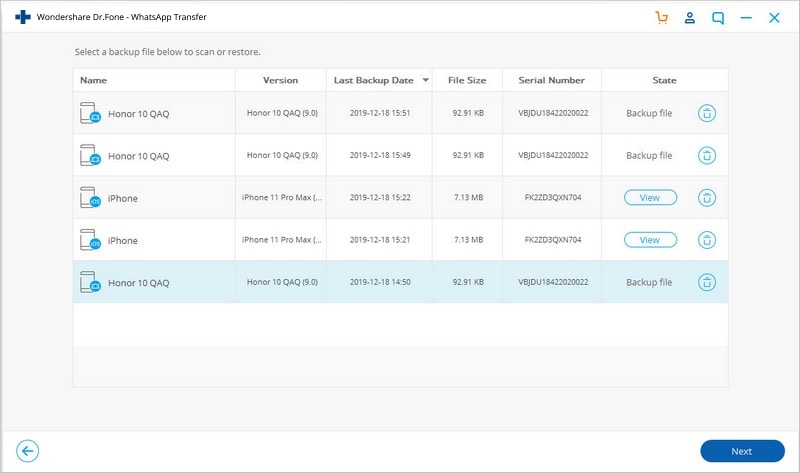Open the shopping cart icon
Screen dimensions: 800x473
pyautogui.click(x=662, y=18)
